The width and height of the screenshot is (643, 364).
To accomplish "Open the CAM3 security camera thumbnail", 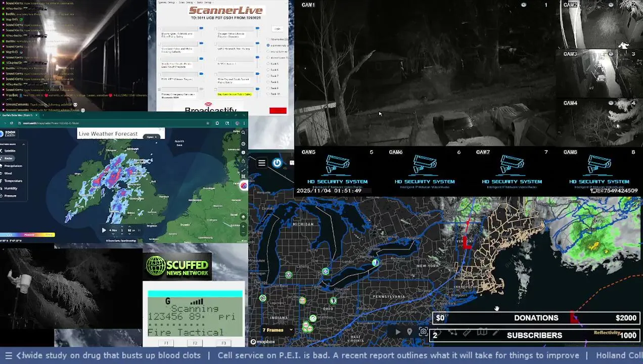I will (x=599, y=74).
